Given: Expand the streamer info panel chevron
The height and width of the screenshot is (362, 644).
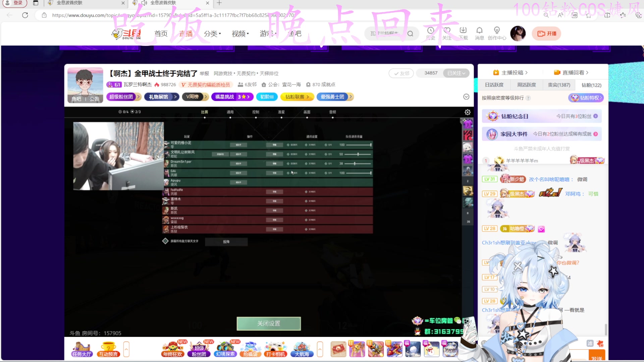Looking at the screenshot, I should (466, 97).
